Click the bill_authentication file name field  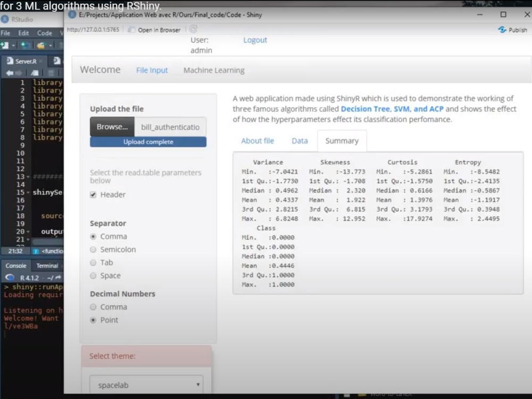pyautogui.click(x=170, y=127)
